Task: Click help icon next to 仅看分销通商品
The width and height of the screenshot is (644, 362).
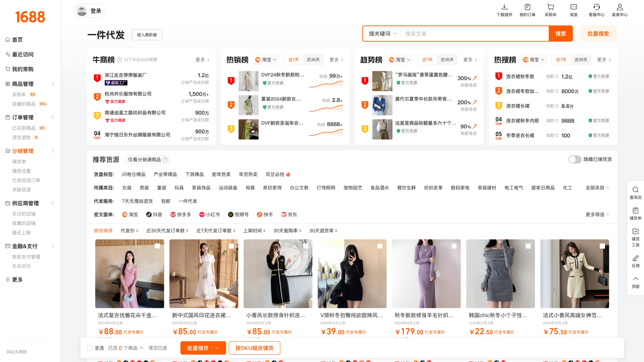Action: 165,160
